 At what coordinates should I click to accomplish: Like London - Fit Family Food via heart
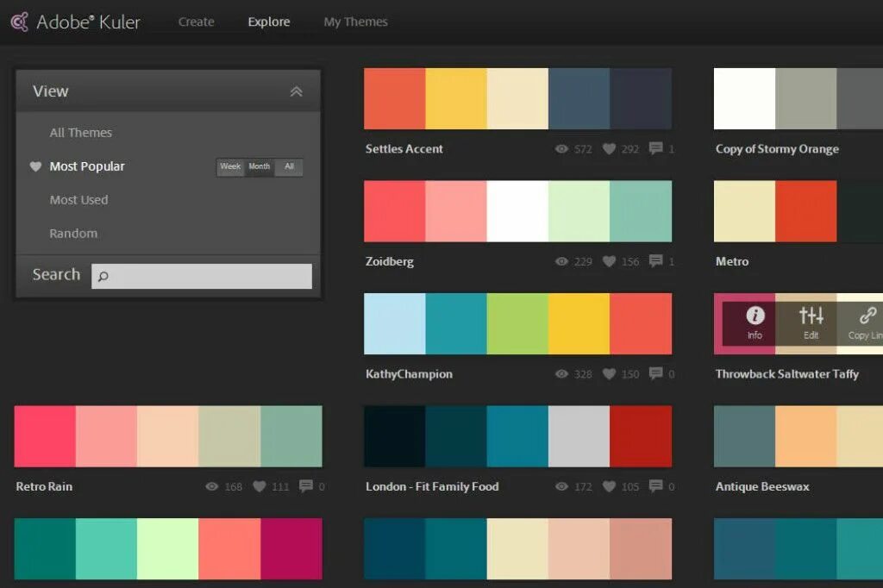(x=609, y=486)
